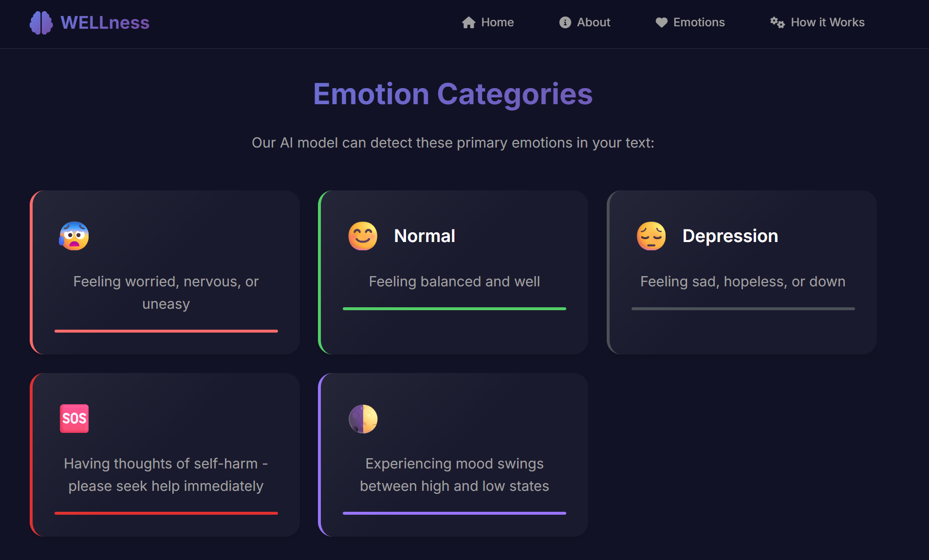Click the smiling face emoji on Normal card
929x560 pixels.
[x=363, y=236]
